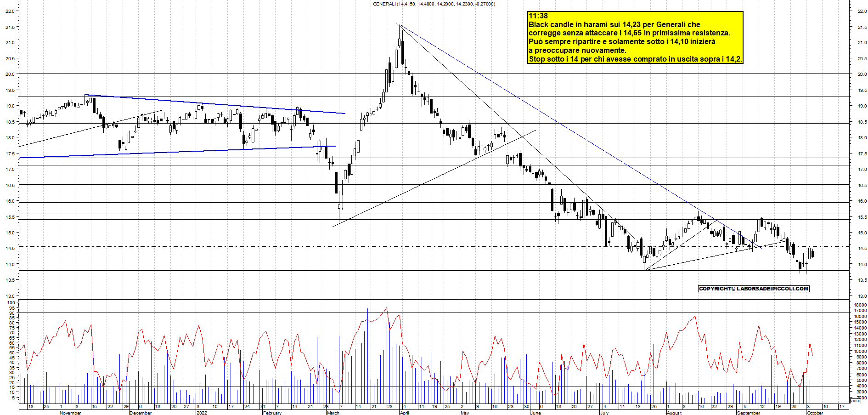Image resolution: width=868 pixels, height=415 pixels.
Task: Click 100 on the left oscillator scale
Action: [11, 303]
